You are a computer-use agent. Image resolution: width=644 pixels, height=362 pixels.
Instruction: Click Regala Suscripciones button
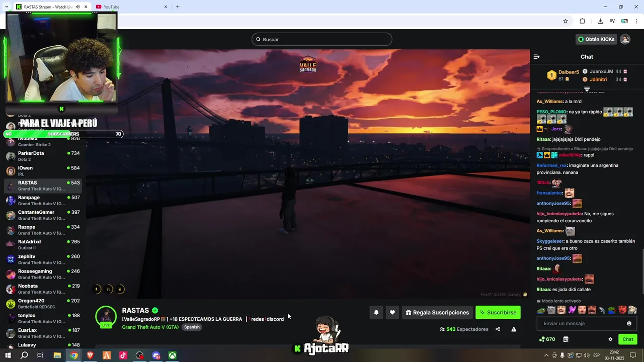click(x=437, y=312)
